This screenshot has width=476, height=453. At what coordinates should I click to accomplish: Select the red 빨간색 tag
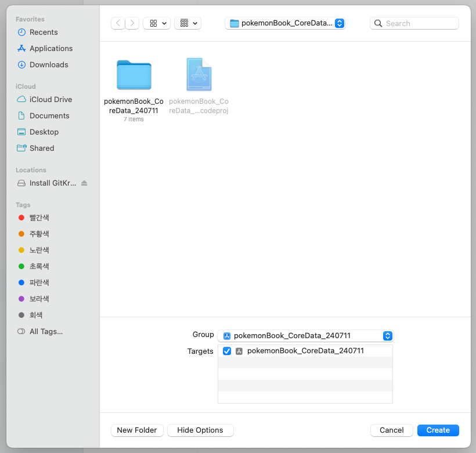coord(34,218)
